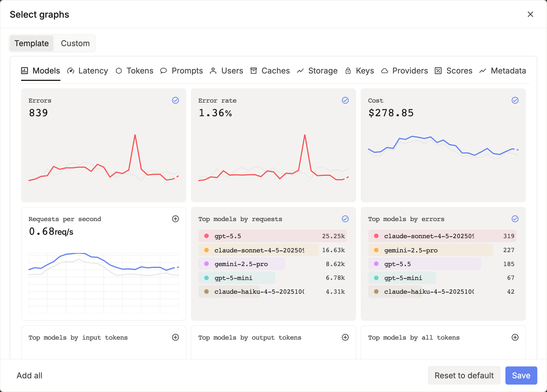
Task: Click the Metadata trend line icon
Action: click(483, 71)
